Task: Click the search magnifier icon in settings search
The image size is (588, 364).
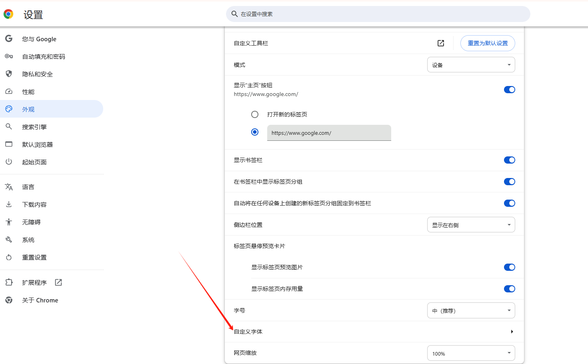Action: [x=235, y=14]
